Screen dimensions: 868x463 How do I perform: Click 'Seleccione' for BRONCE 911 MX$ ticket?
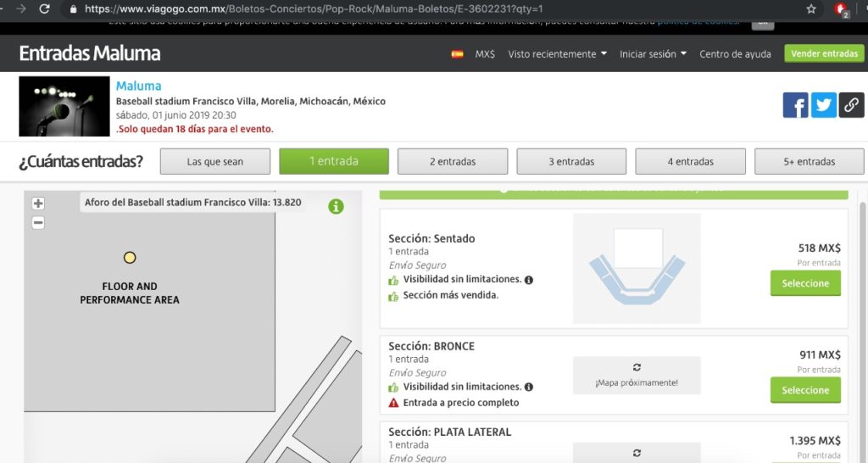click(x=805, y=390)
